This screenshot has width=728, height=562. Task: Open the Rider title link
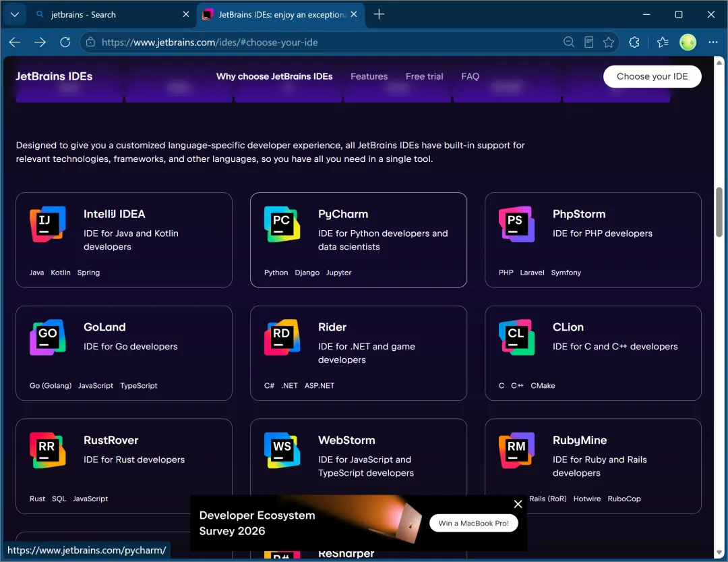(x=332, y=327)
